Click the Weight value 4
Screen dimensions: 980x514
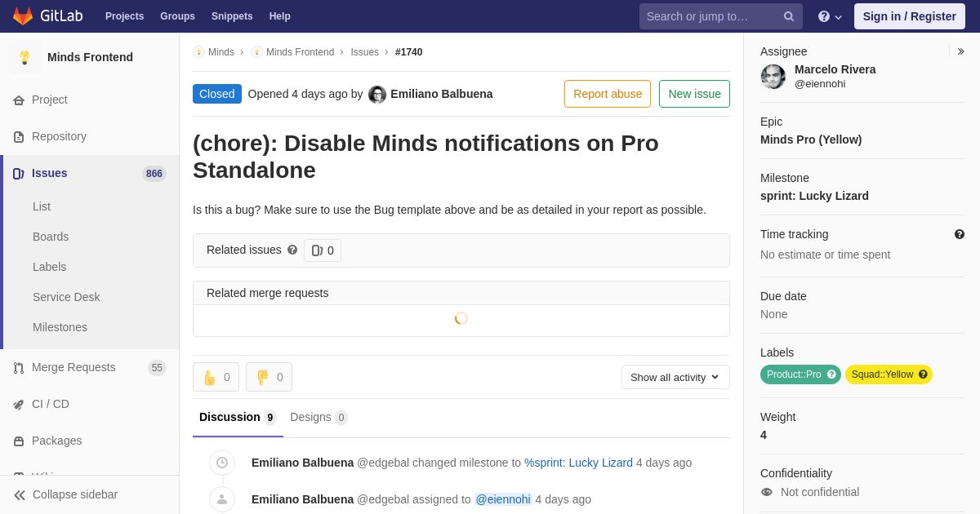pyautogui.click(x=764, y=435)
